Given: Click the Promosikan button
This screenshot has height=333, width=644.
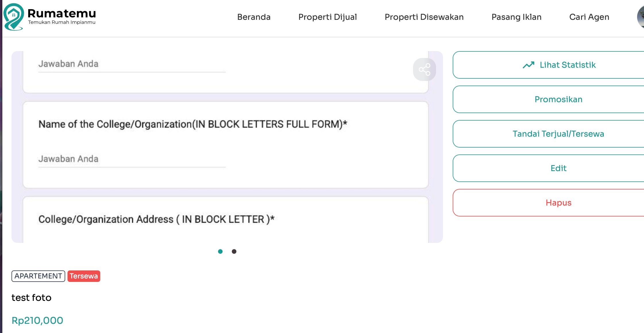Looking at the screenshot, I should (x=558, y=99).
